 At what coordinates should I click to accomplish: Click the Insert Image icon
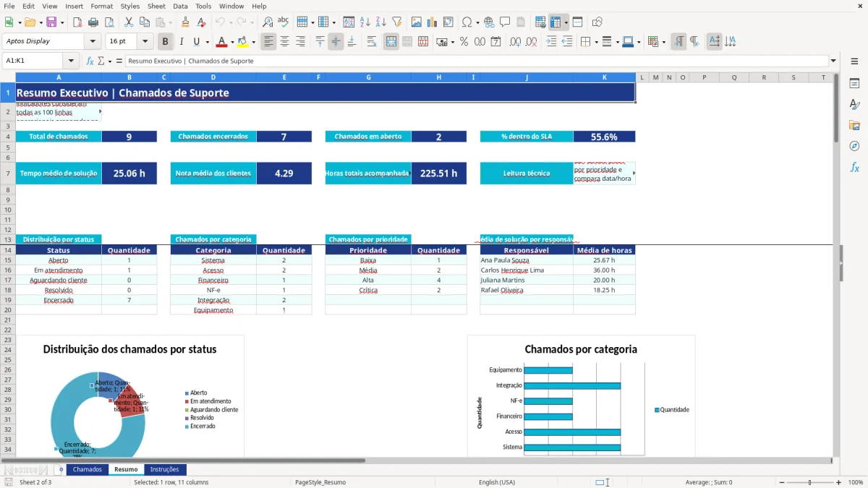coord(417,22)
